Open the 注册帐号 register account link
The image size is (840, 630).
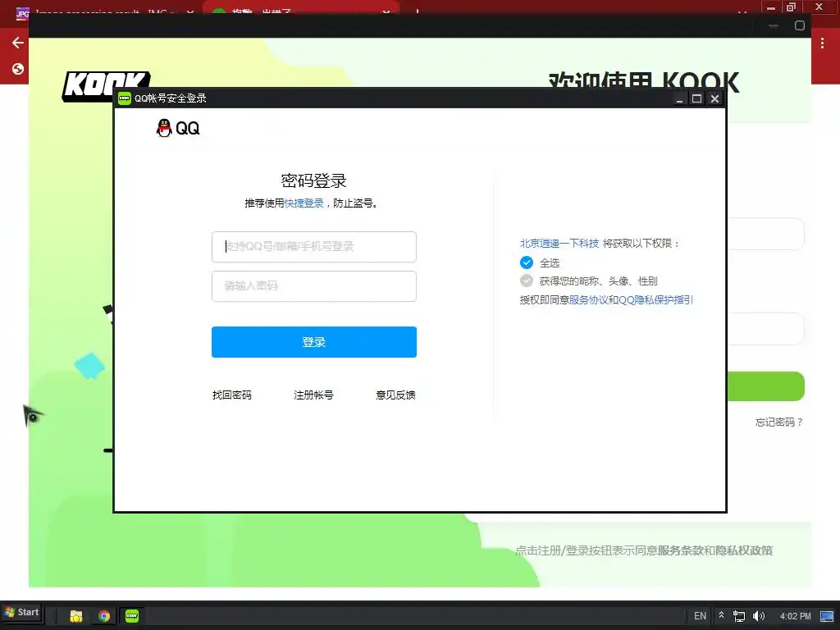click(x=313, y=395)
